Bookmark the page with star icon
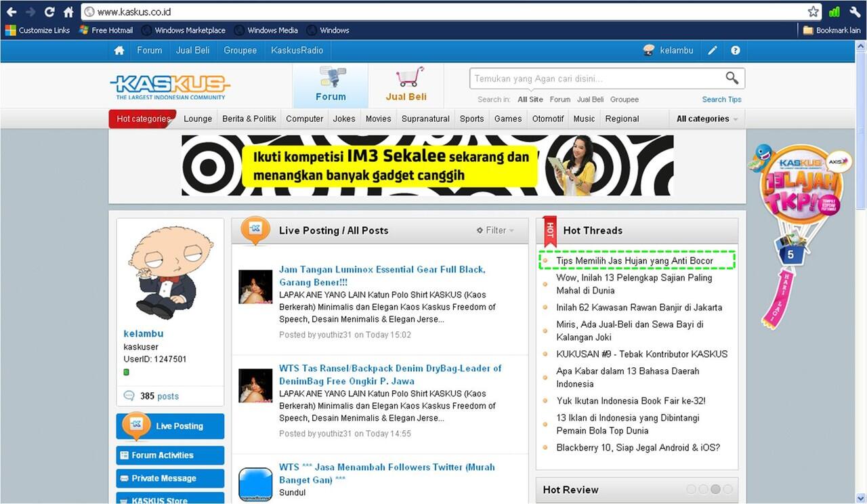 click(x=813, y=12)
